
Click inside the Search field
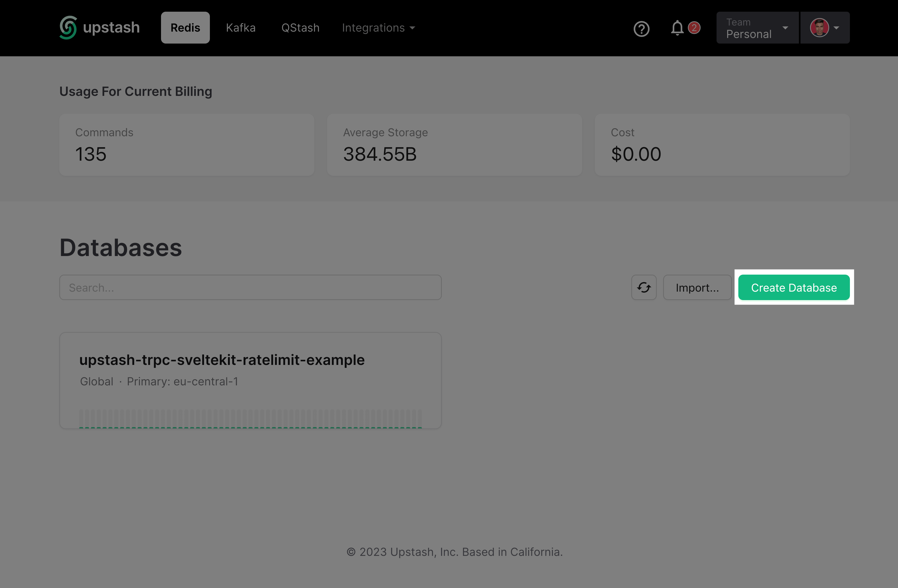pyautogui.click(x=250, y=287)
